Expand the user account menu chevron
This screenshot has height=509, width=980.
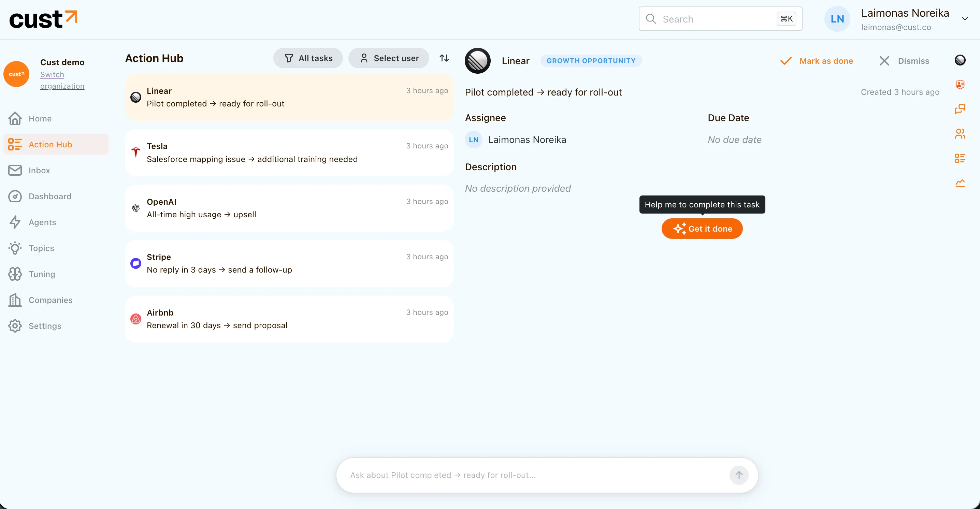(x=965, y=19)
